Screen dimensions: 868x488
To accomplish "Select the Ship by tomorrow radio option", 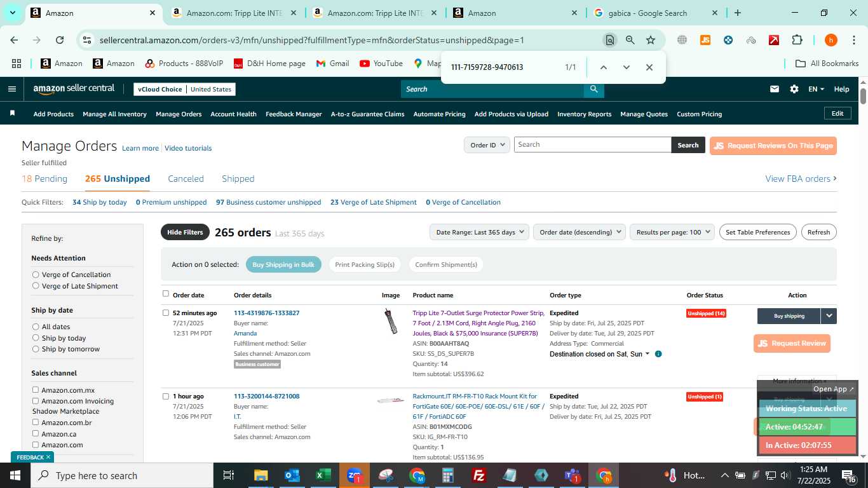I will coord(36,349).
